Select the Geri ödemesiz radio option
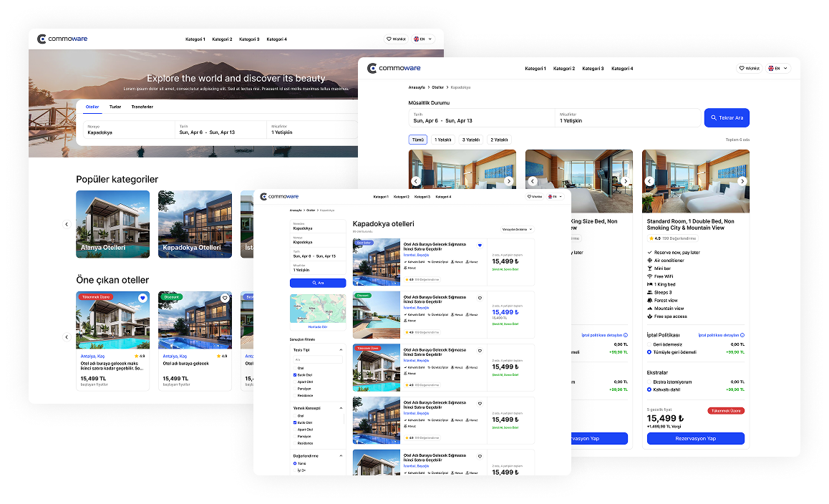This screenshot has width=829, height=504. (x=649, y=344)
